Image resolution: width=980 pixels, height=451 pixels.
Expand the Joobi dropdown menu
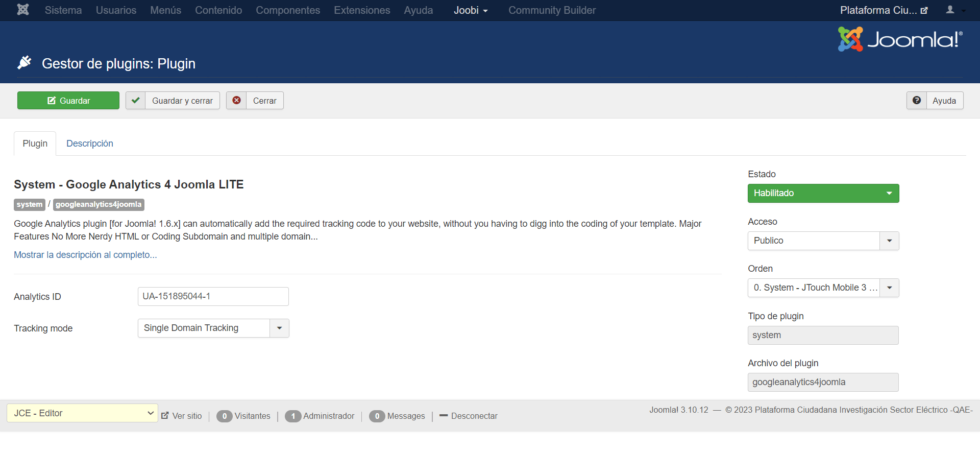tap(471, 10)
